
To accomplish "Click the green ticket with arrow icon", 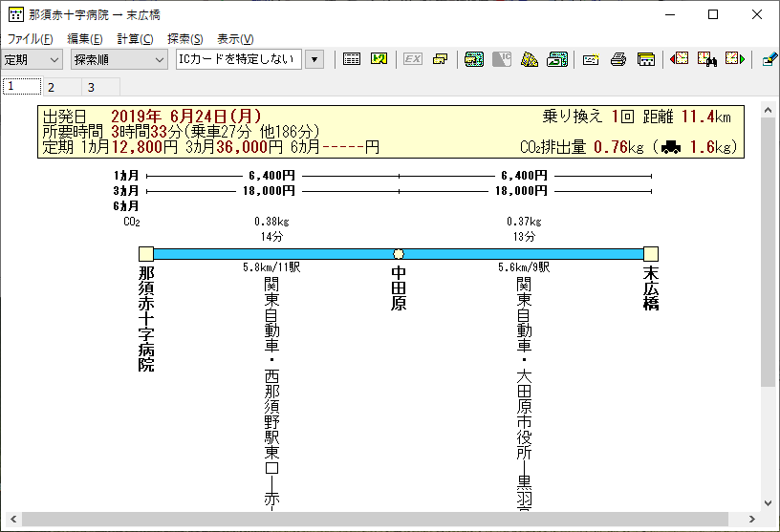I will pyautogui.click(x=557, y=59).
